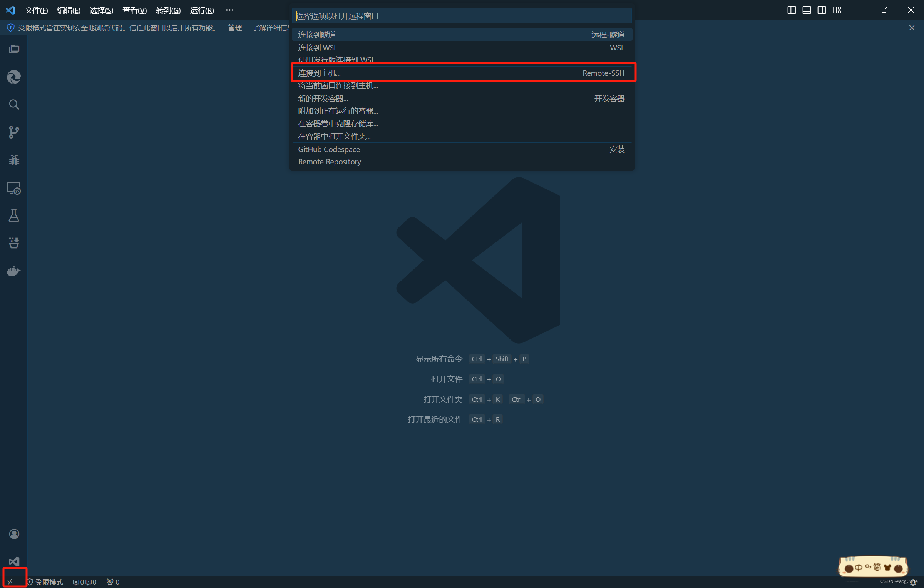Select GitHub Codespace install option

pos(462,149)
